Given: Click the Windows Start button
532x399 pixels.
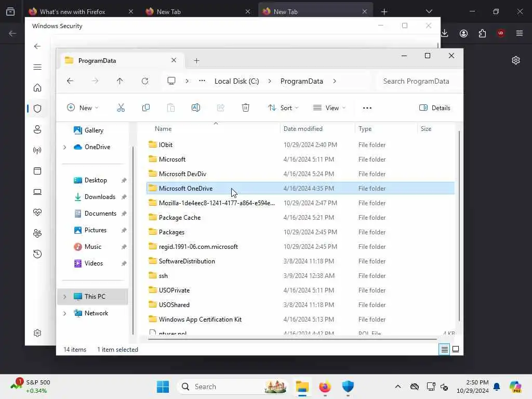Looking at the screenshot, I should point(163,387).
